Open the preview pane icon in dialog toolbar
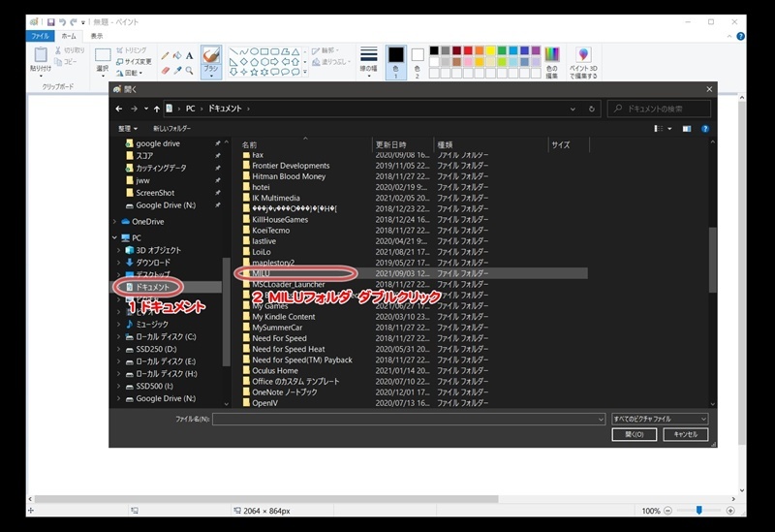The image size is (775, 532). point(687,128)
